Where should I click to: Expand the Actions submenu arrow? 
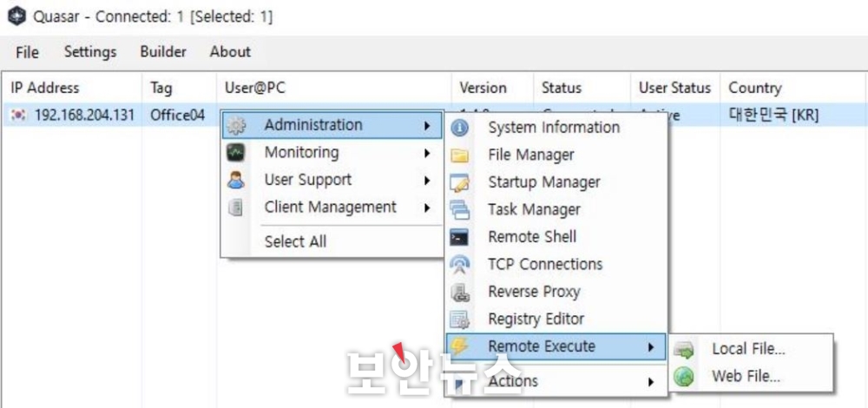tap(651, 382)
